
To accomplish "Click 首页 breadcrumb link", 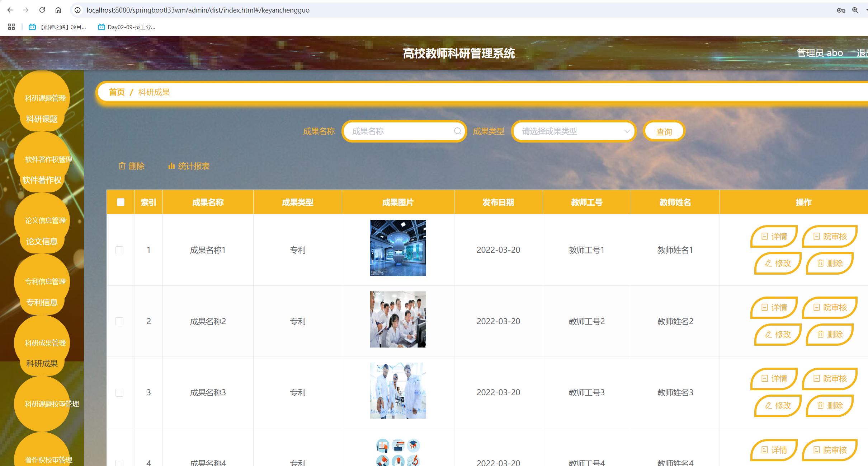I will (x=117, y=92).
